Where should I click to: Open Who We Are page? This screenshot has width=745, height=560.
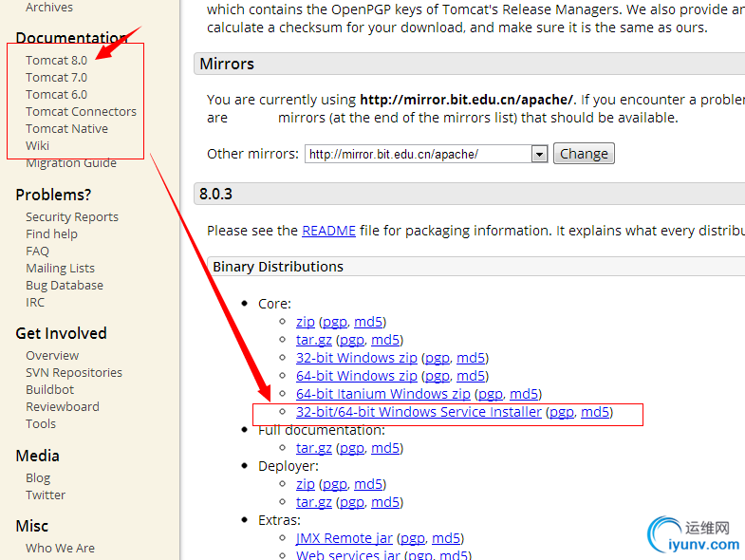click(x=61, y=549)
